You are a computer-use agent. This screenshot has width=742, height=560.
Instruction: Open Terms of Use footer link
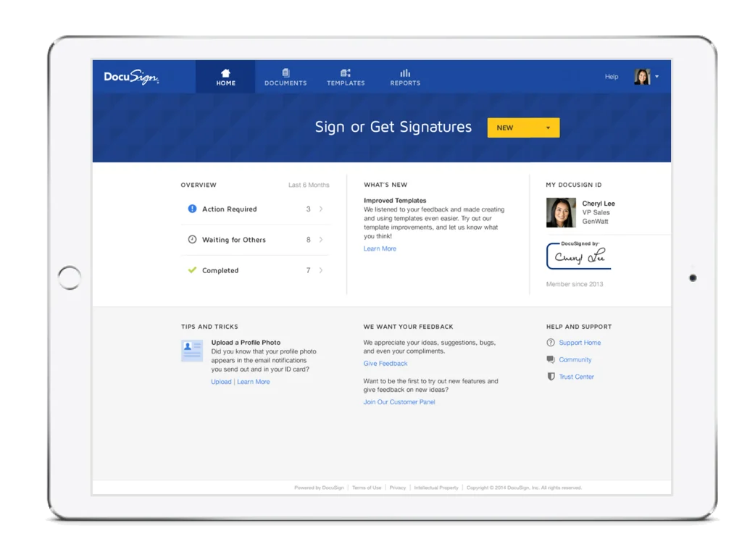367,488
